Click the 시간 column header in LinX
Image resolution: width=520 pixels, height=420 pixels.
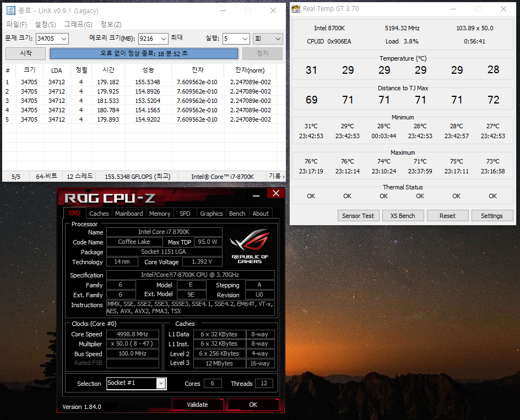pyautogui.click(x=109, y=70)
